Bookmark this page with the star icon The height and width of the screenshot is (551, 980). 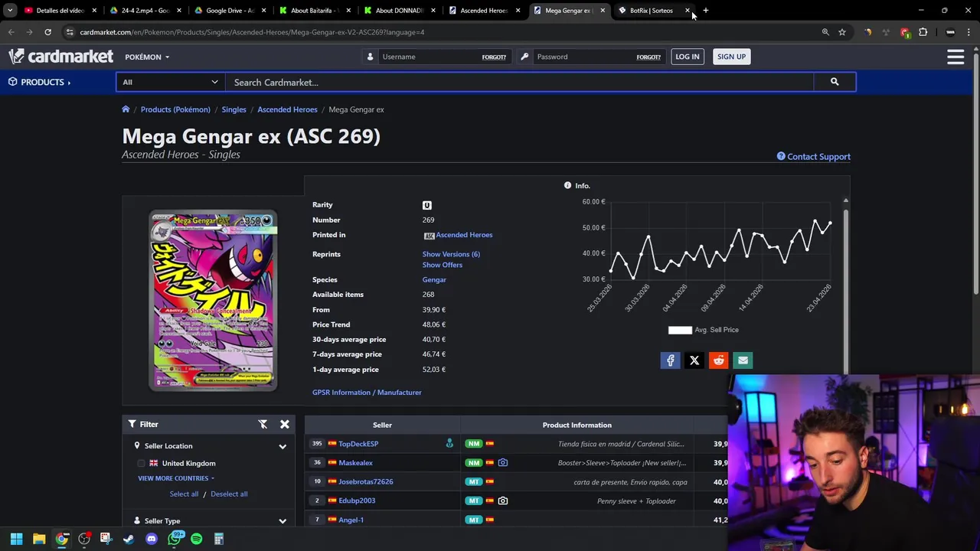(842, 32)
